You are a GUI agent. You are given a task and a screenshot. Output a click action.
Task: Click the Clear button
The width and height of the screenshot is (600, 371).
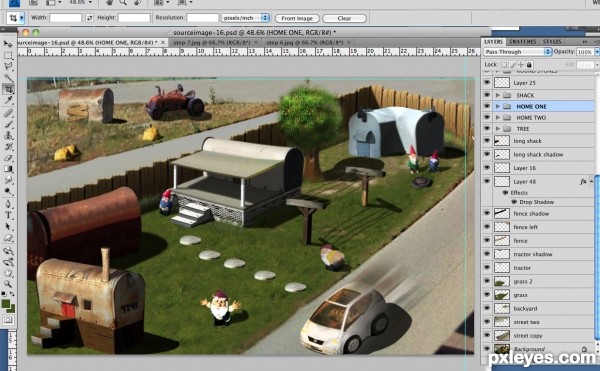pos(344,18)
